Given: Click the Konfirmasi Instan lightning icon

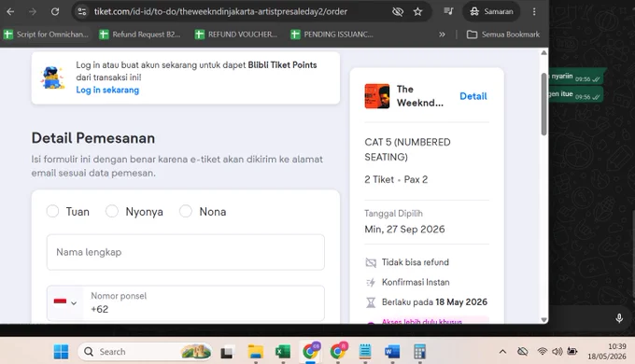Looking at the screenshot, I should coord(371,282).
